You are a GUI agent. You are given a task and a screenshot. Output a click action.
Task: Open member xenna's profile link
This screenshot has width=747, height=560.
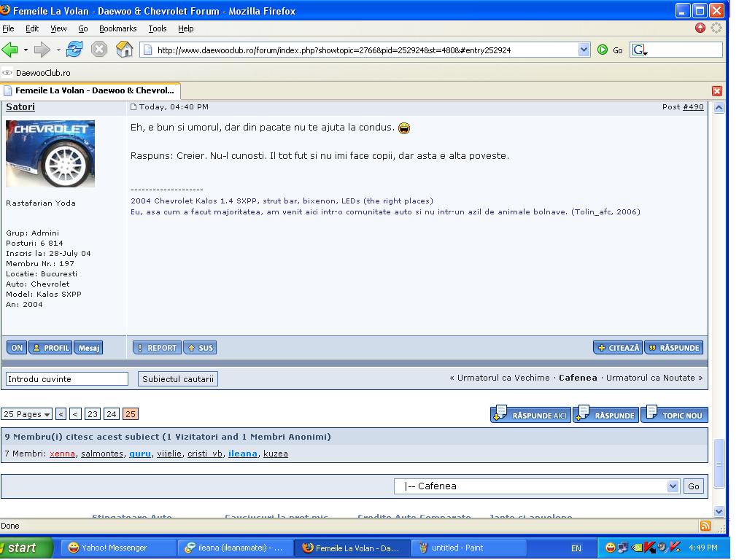[x=62, y=454]
